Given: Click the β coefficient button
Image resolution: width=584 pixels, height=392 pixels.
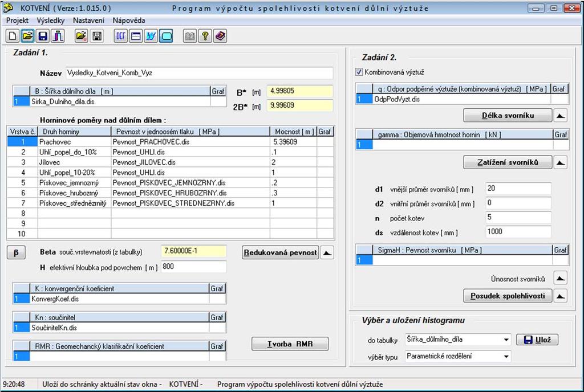Looking at the screenshot, I should [x=16, y=252].
